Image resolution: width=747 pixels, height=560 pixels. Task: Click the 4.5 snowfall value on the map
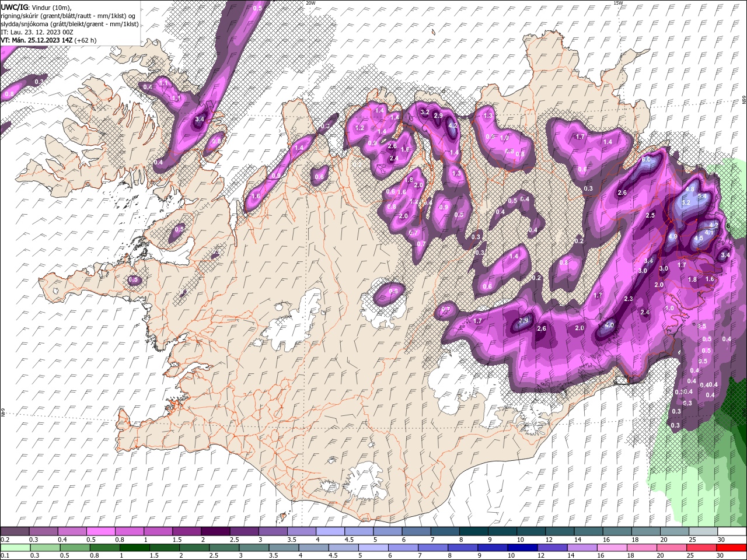click(x=699, y=239)
